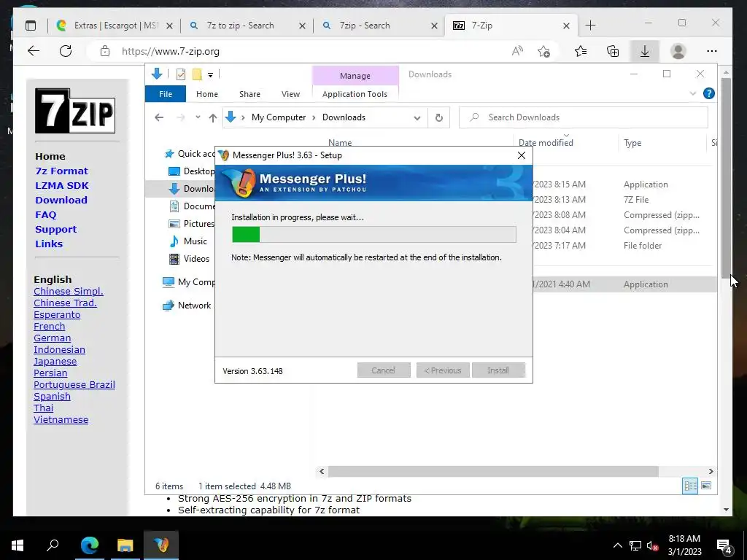
Task: Navigate back in File Explorer
Action: point(159,117)
